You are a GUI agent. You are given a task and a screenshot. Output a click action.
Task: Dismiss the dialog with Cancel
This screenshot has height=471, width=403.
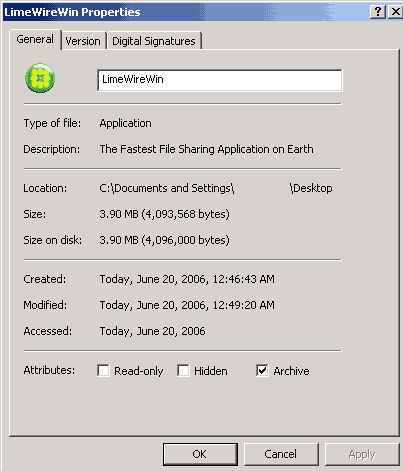tap(281, 454)
